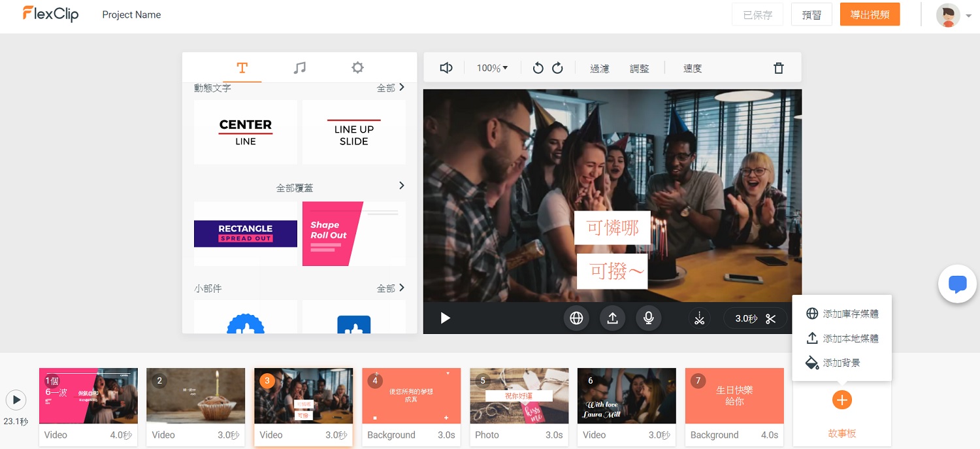
Task: Choose Center Line text style
Action: (246, 132)
